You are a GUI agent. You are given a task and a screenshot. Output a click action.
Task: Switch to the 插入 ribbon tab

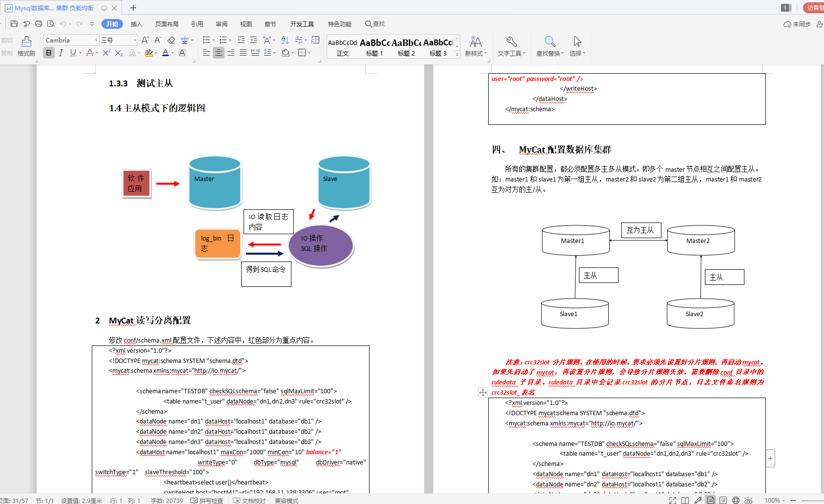pos(136,23)
